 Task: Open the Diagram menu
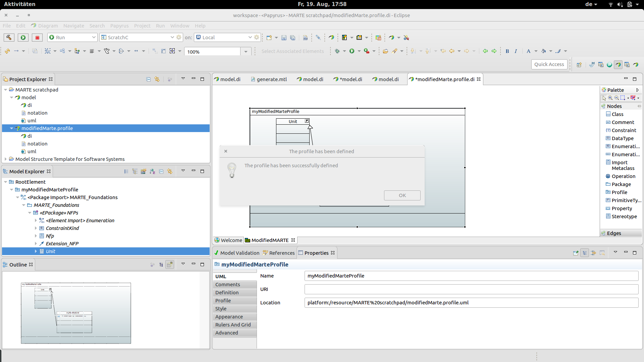coord(45,26)
